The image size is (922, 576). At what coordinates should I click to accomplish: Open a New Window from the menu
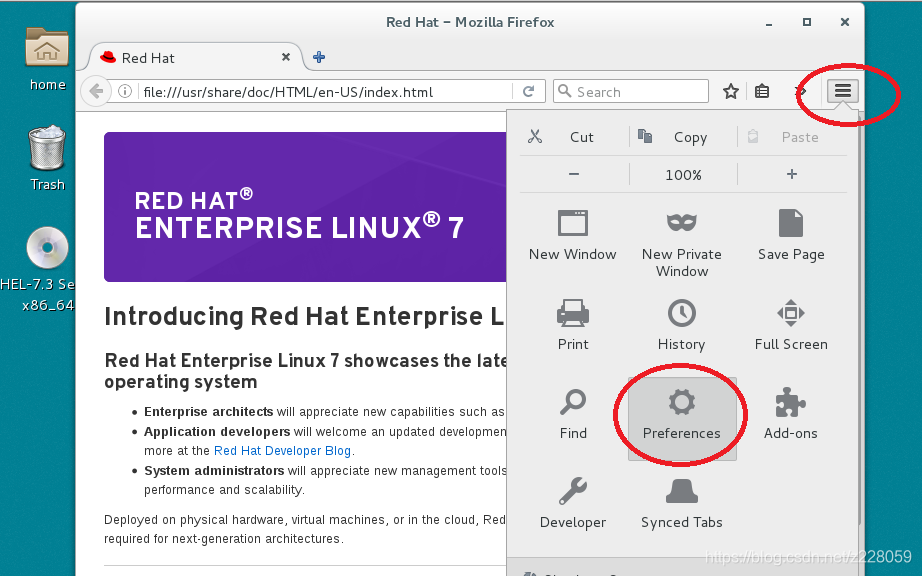coord(573,235)
